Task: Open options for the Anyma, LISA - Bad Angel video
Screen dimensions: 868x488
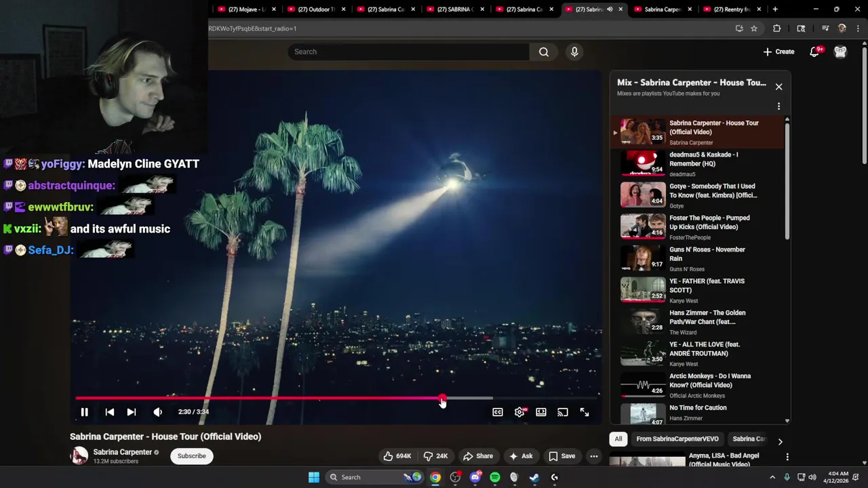Action: [787, 457]
